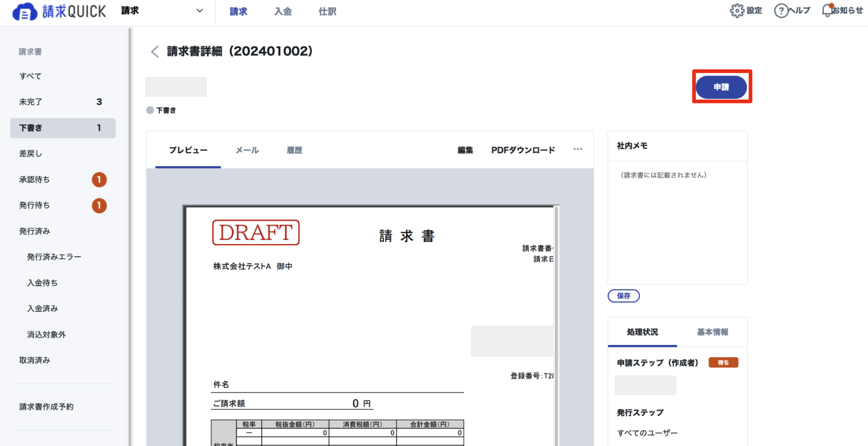Click the 請求QUICK cloud logo icon
Viewport: 868px width, 446px height.
[x=24, y=11]
